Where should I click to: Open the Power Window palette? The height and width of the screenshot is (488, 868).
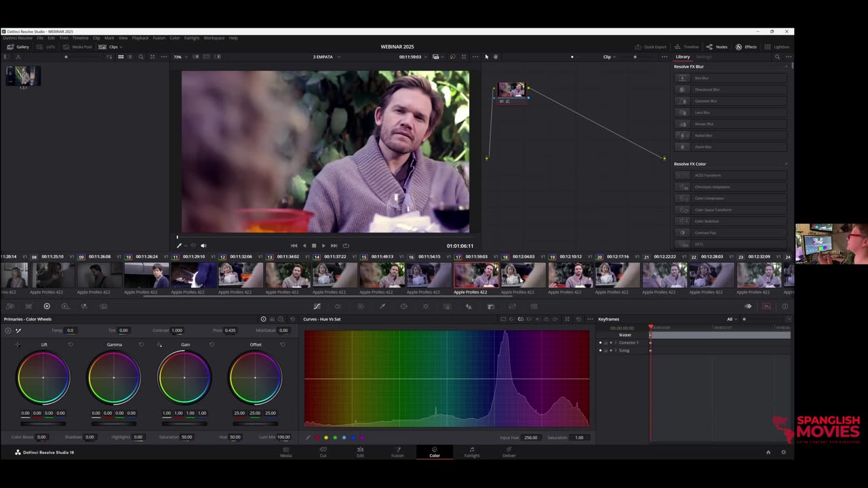click(x=403, y=306)
